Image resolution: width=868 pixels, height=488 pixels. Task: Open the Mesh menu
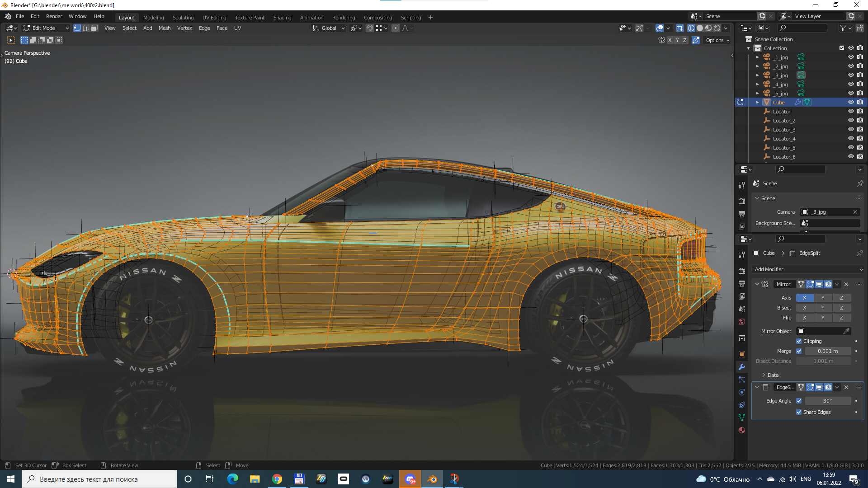(x=165, y=28)
